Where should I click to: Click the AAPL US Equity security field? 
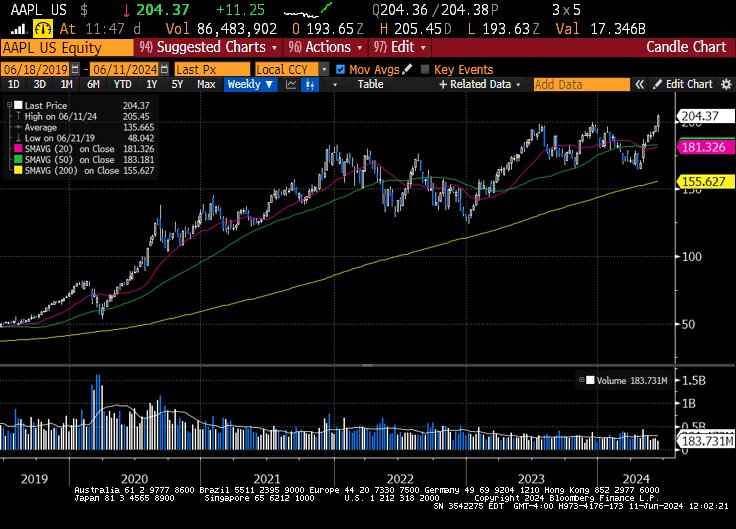pyautogui.click(x=67, y=47)
